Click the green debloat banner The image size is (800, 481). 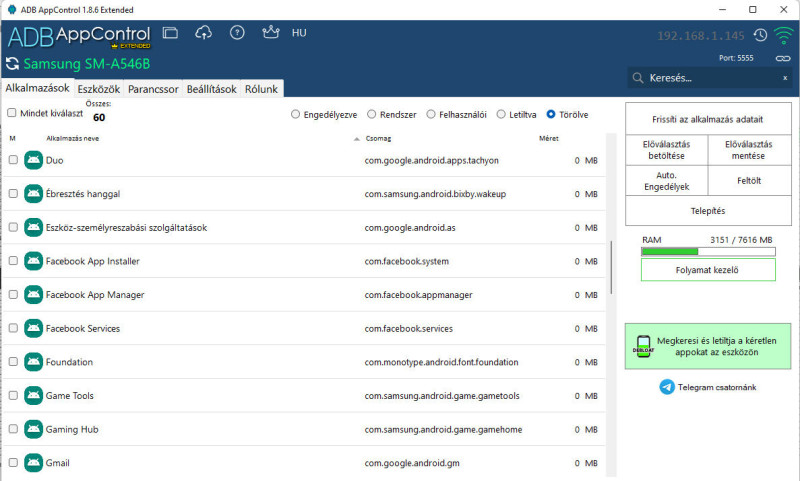click(x=708, y=346)
